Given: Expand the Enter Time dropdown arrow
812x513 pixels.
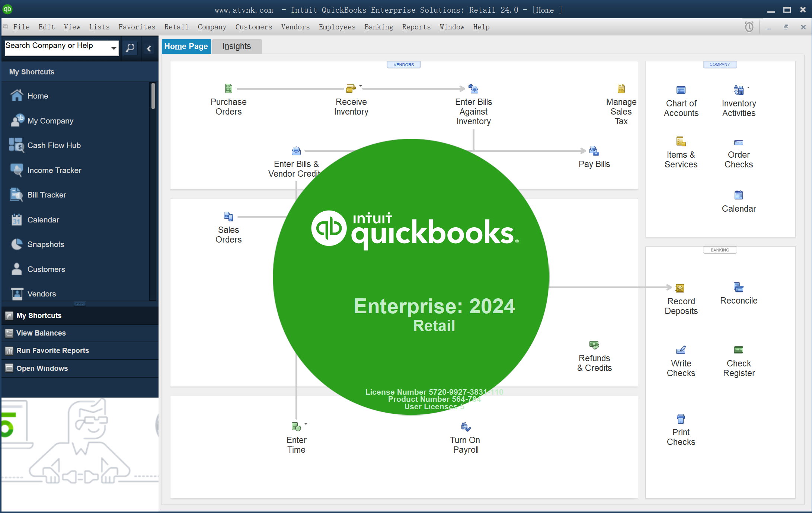Looking at the screenshot, I should point(306,424).
